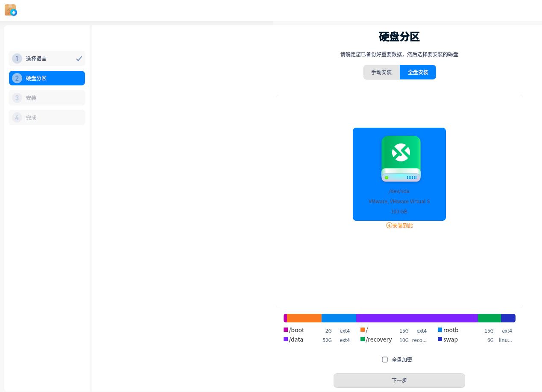This screenshot has width=542, height=392.
Task: Click the magenta /boot legend swatch
Action: pyautogui.click(x=286, y=330)
